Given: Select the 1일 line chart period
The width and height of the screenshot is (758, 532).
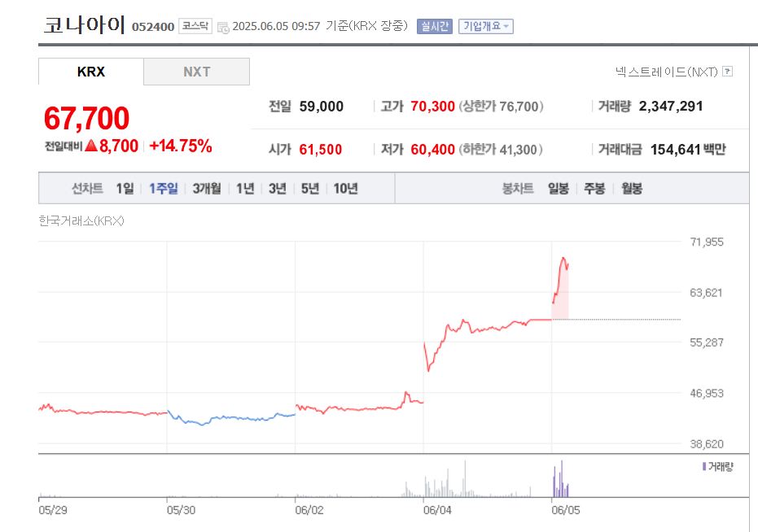Looking at the screenshot, I should click(125, 189).
